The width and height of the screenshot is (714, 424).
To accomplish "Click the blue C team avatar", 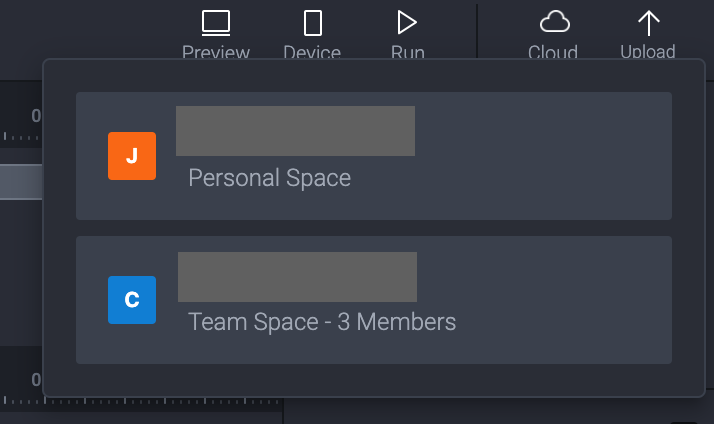I will pos(132,300).
